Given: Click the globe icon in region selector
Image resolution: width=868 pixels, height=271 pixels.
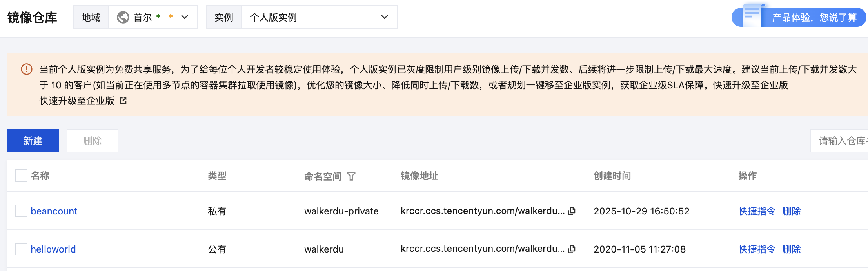Looking at the screenshot, I should 123,17.
